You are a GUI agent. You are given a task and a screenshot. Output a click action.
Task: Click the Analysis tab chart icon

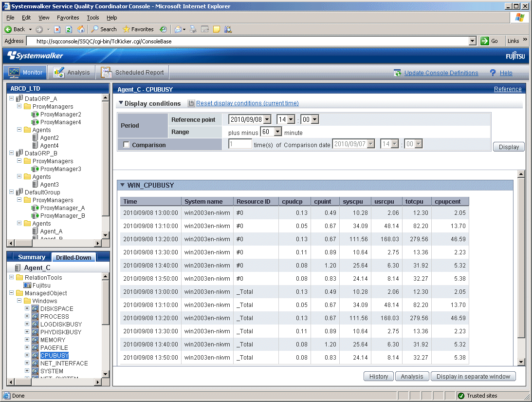pos(59,72)
